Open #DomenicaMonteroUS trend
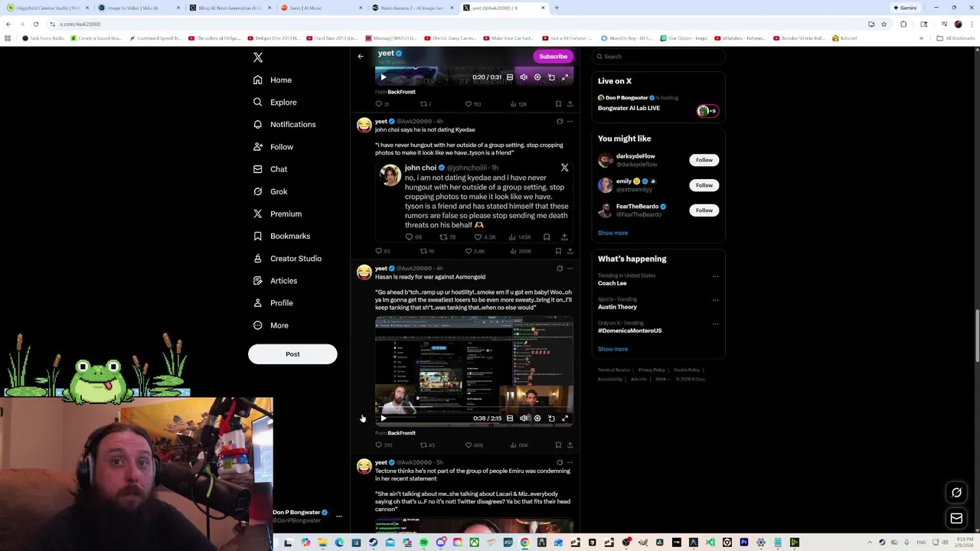 click(629, 331)
